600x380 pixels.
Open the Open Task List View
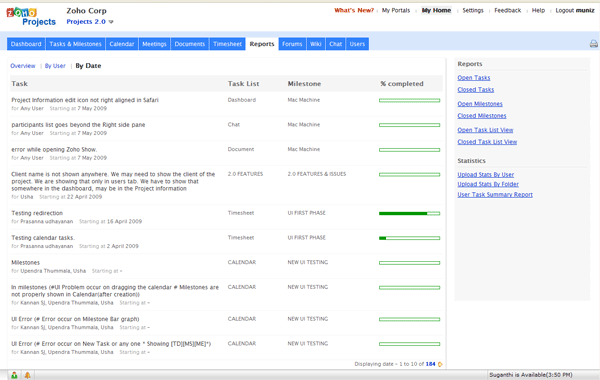point(485,130)
